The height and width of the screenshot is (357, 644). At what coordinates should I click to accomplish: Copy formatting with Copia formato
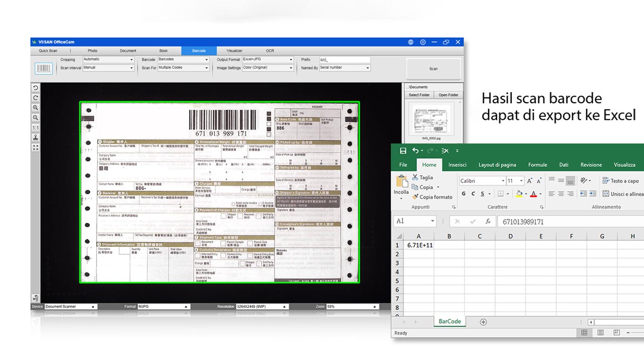point(432,197)
